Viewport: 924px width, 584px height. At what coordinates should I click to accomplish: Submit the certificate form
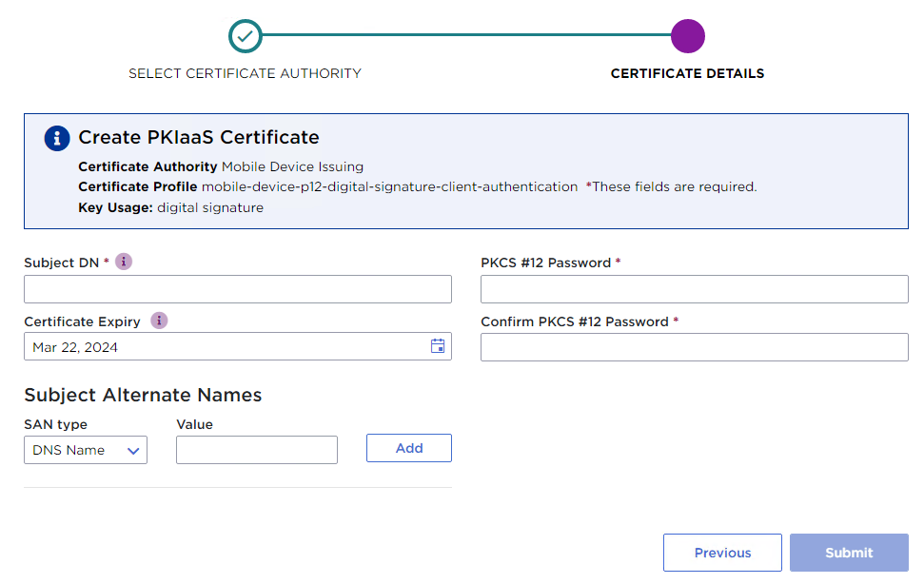(848, 553)
